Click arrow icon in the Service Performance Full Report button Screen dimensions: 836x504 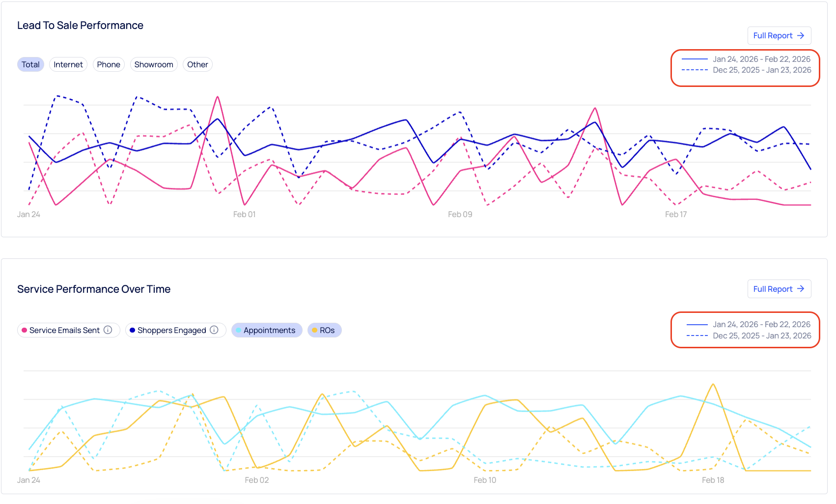[801, 289]
